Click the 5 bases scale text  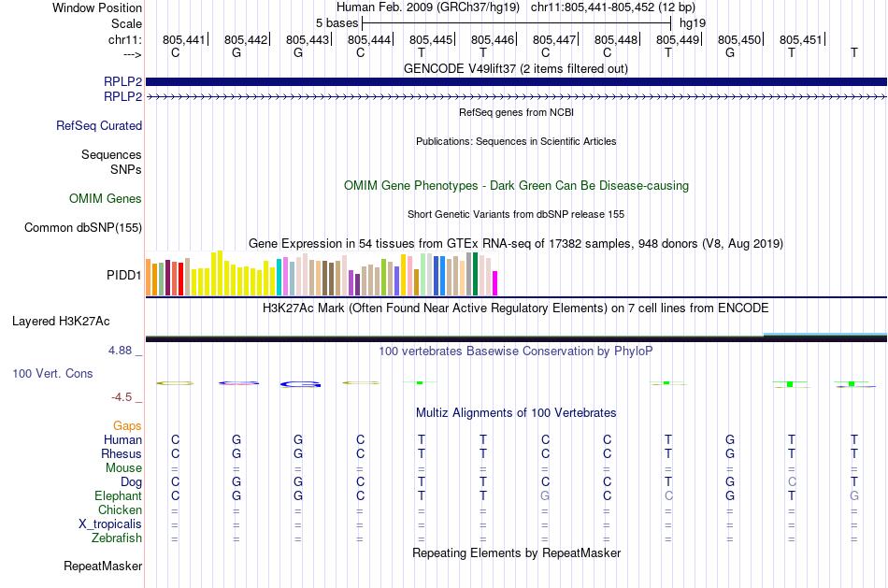click(x=337, y=23)
